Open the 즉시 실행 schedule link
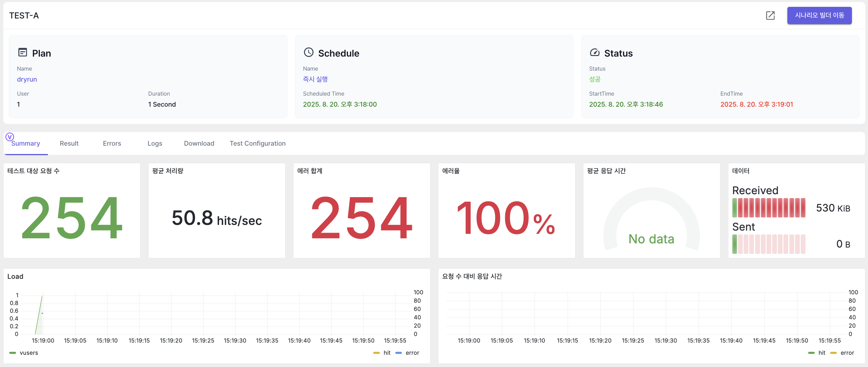Screen dimensions: 868x367 (x=315, y=79)
